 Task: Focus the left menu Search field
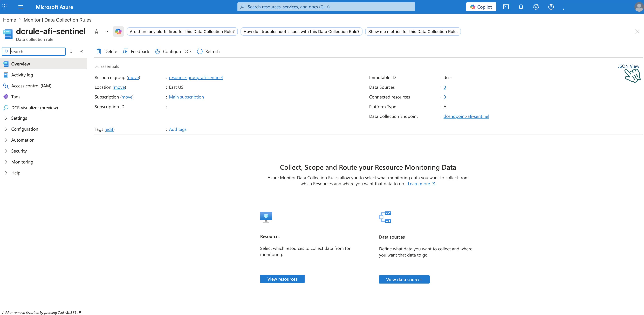[x=34, y=51]
